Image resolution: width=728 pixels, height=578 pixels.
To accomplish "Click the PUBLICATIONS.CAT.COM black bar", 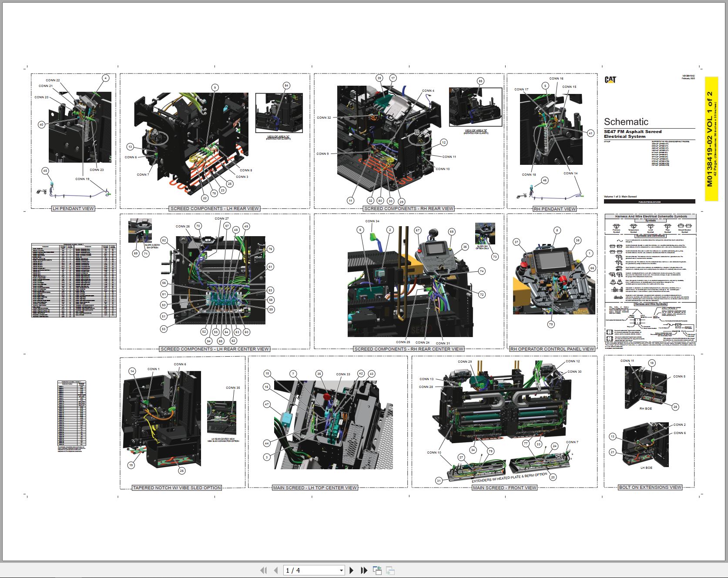I will 650,202.
